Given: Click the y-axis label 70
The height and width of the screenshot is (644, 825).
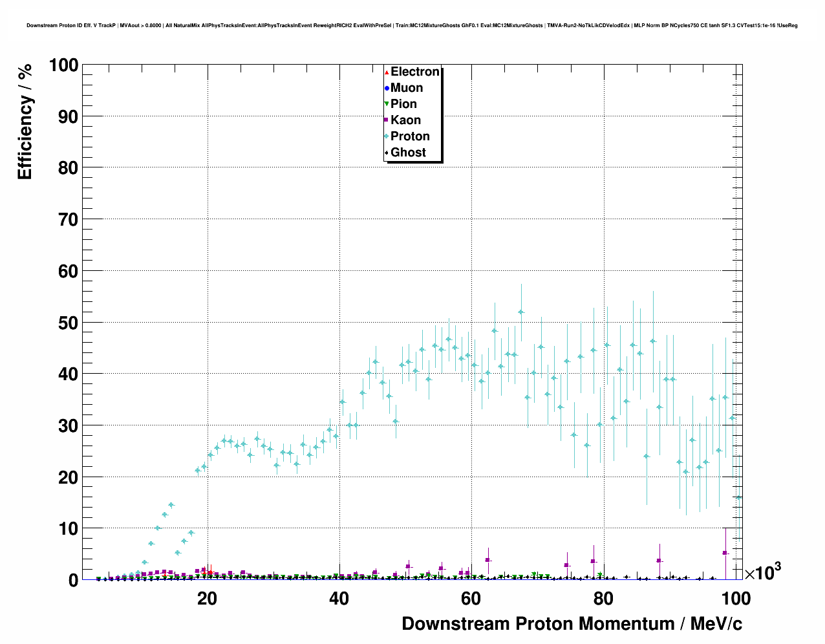Looking at the screenshot, I should coord(69,220).
